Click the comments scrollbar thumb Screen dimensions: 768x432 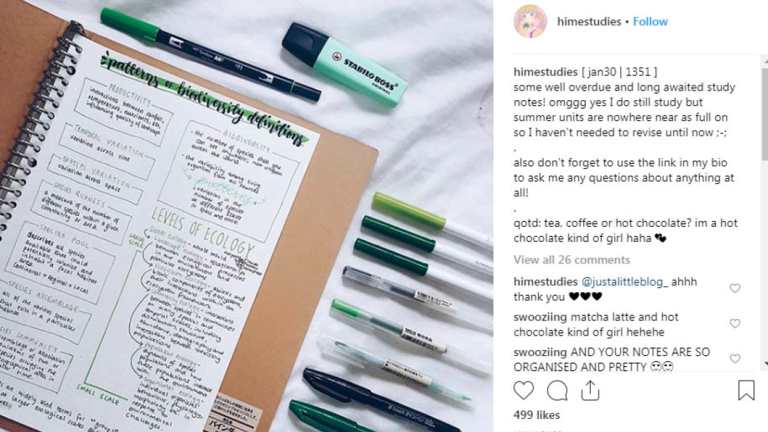coord(765,114)
